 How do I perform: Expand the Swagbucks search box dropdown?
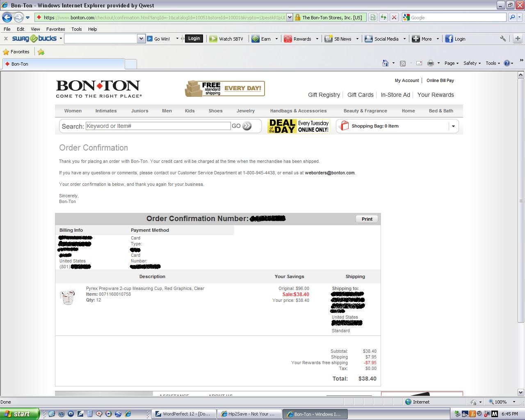[141, 39]
